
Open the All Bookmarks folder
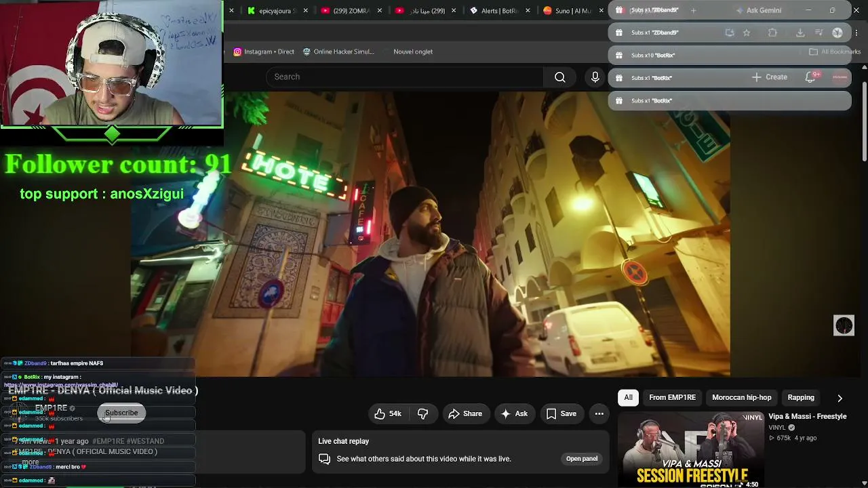835,52
